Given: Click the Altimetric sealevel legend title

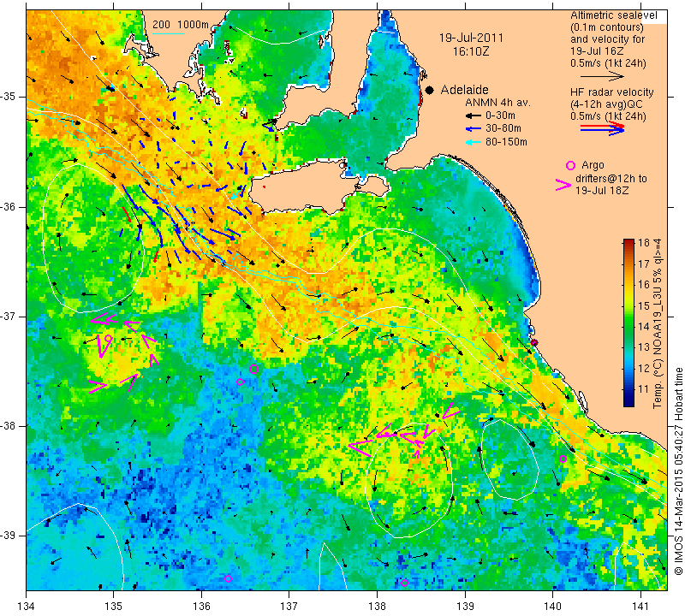Looking at the screenshot, I should (x=613, y=15).
